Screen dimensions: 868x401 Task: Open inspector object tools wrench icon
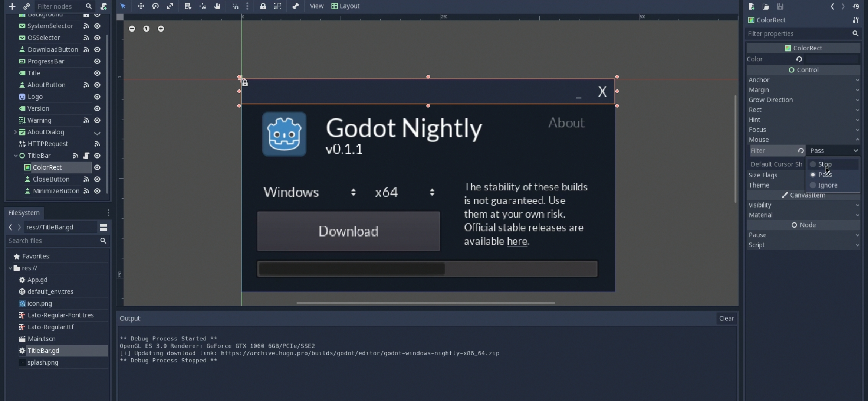855,20
